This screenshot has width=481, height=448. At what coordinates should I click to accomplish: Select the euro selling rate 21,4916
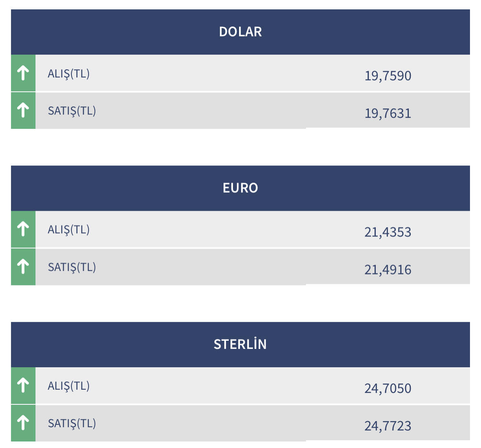(388, 270)
